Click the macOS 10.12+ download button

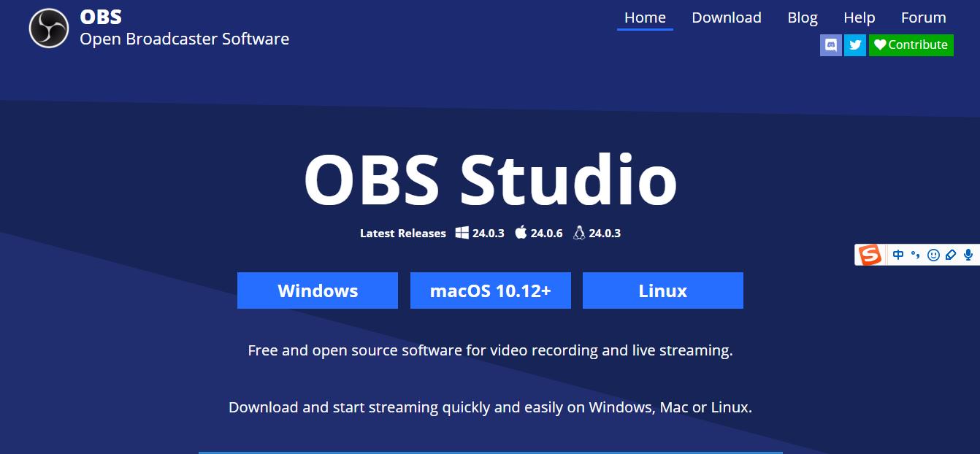coord(491,291)
